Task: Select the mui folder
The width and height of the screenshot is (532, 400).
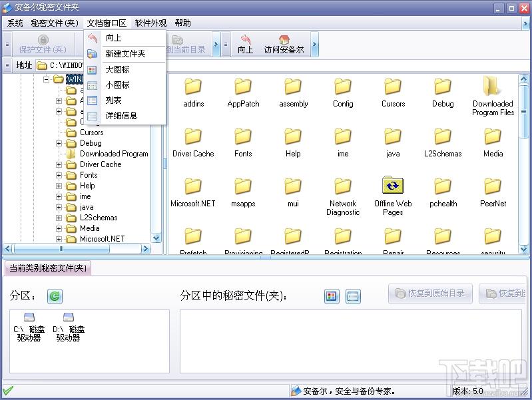Action: [293, 192]
